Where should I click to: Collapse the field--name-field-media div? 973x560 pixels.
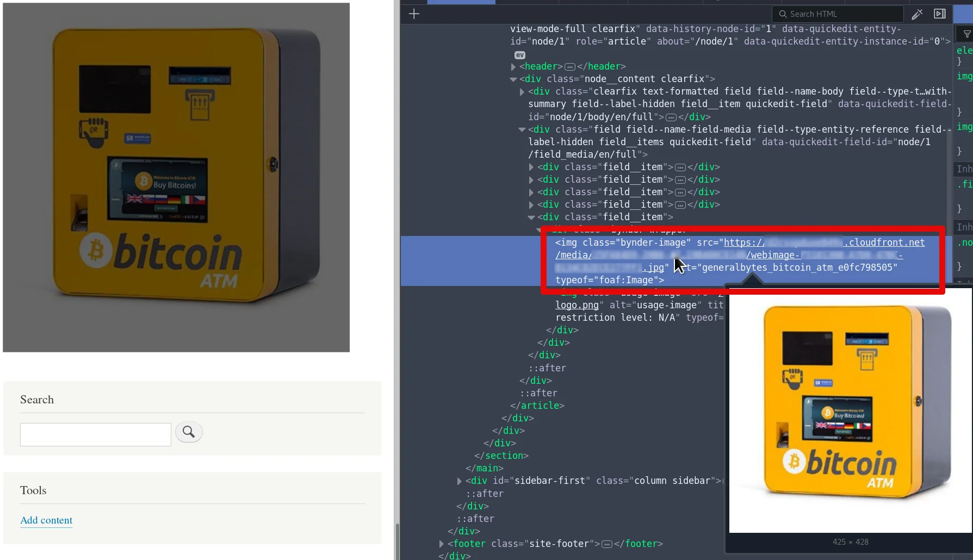click(522, 130)
